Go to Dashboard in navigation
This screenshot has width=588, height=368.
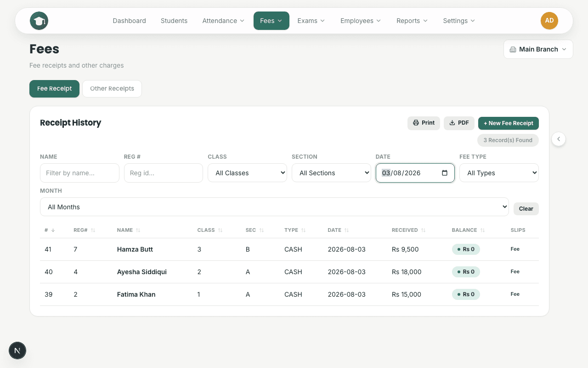[129, 21]
